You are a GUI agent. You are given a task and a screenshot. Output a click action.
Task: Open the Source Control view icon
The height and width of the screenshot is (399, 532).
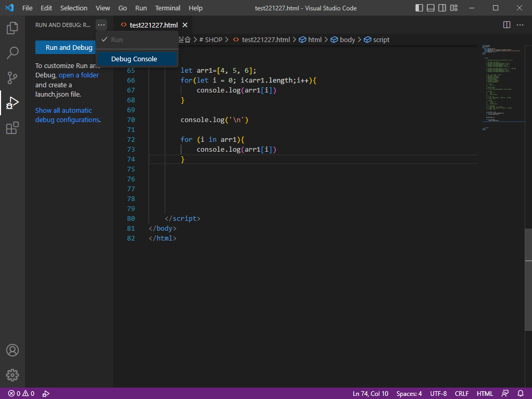tap(12, 78)
